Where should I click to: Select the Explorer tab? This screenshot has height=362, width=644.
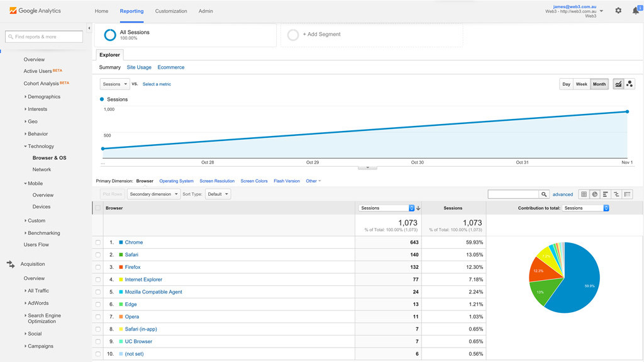[x=109, y=55]
